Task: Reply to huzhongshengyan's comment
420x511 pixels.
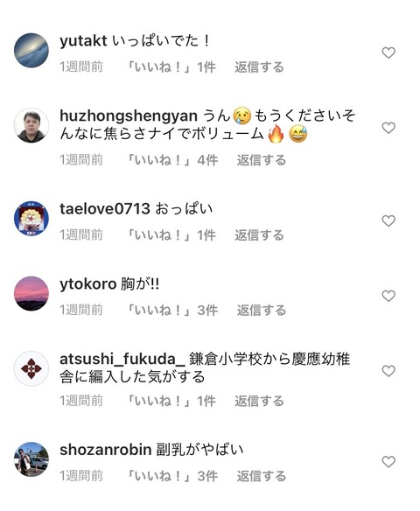Action: (262, 160)
